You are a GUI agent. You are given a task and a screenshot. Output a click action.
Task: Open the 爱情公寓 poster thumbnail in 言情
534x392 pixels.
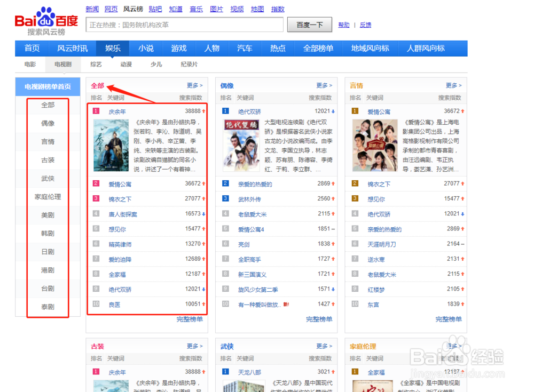click(375, 145)
